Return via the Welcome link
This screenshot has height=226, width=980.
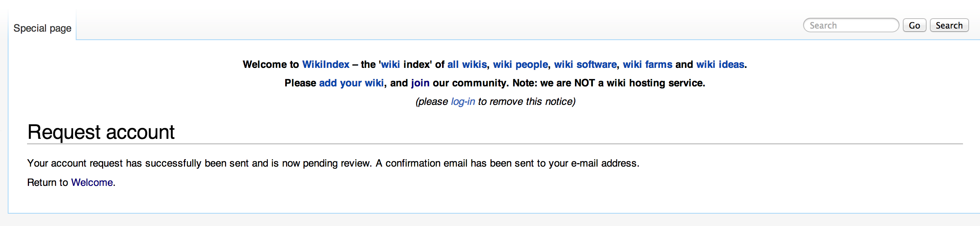[92, 182]
